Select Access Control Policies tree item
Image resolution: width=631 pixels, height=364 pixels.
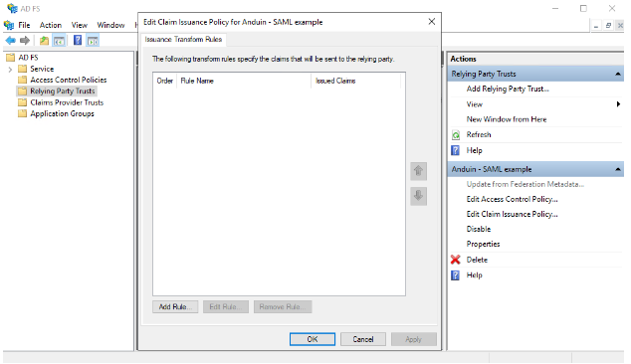[69, 80]
